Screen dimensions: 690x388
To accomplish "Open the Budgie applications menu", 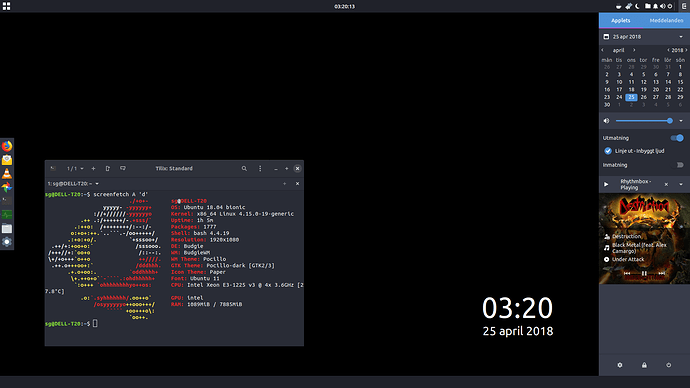I will 6,6.
